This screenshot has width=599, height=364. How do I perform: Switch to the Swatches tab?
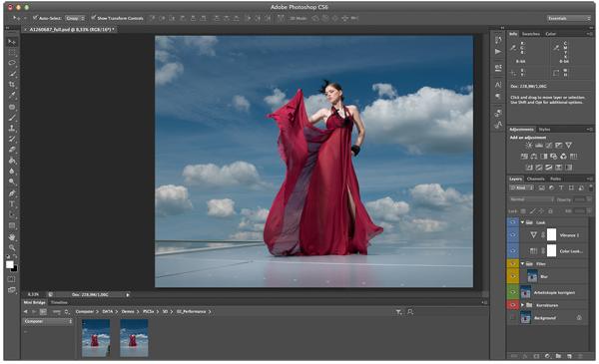tap(531, 34)
